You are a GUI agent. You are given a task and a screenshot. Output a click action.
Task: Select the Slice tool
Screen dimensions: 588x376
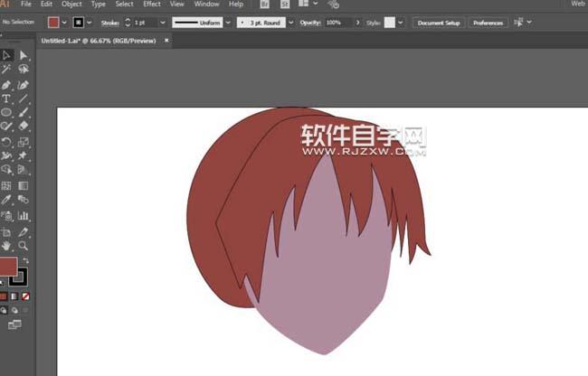(x=24, y=232)
